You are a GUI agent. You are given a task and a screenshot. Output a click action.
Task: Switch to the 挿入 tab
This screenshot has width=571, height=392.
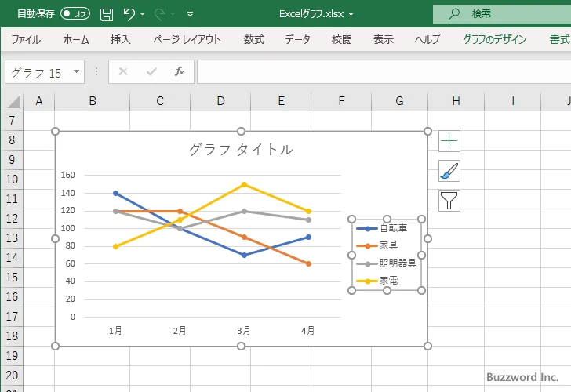[x=121, y=39]
